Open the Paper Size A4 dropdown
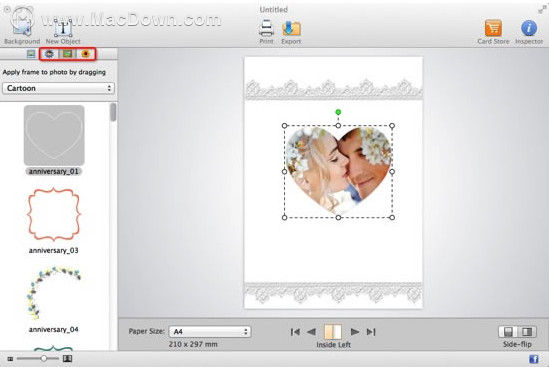549x367 pixels. tap(210, 331)
